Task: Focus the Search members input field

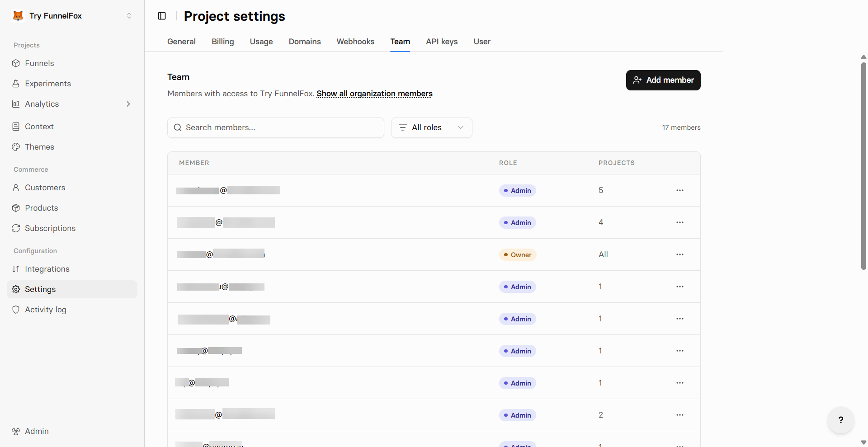Action: [276, 127]
